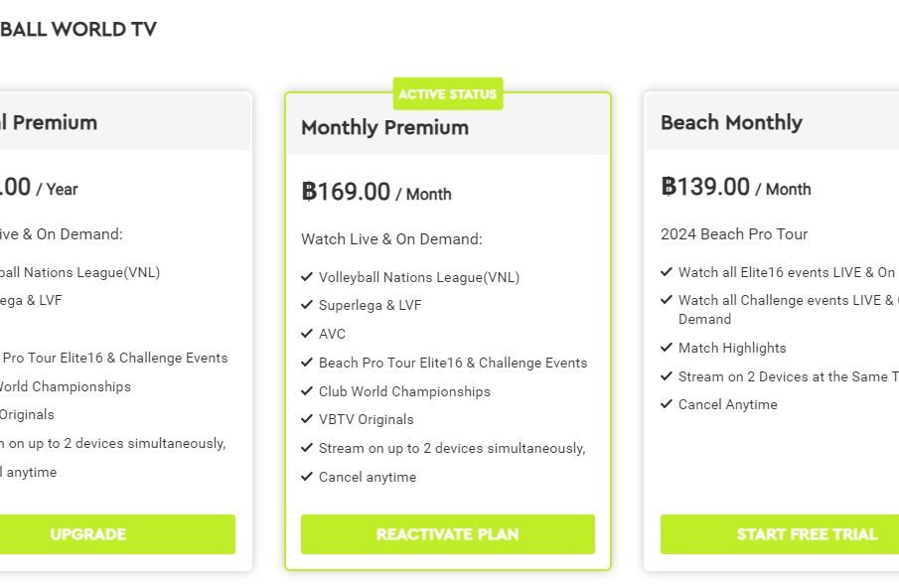
Task: Click checkmark beside Watch all Challenge events
Action: click(667, 300)
